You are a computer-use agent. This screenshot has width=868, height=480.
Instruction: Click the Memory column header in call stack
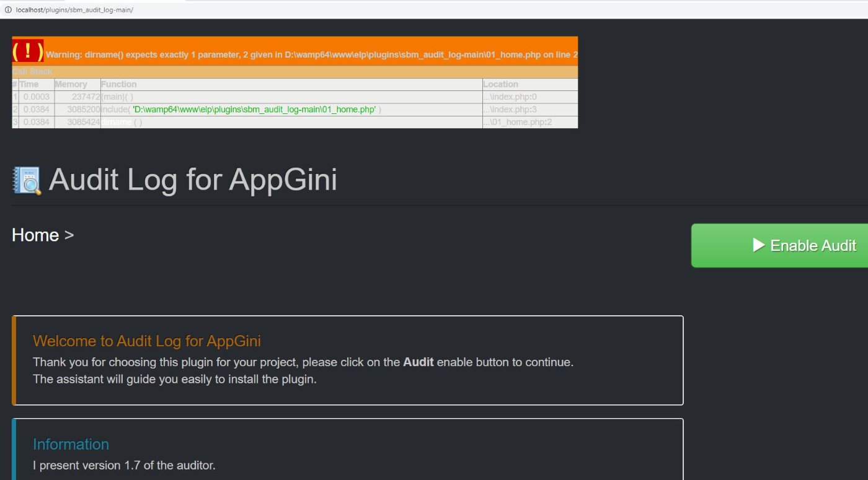77,84
